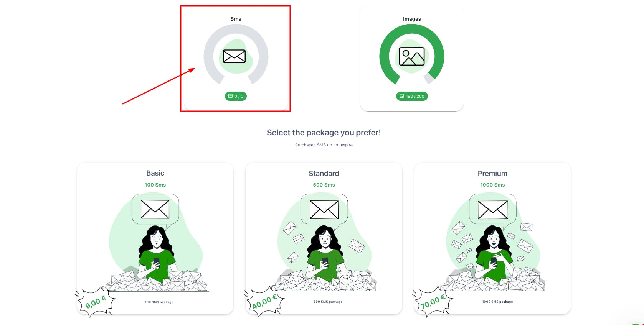Click the Images card title
644x325 pixels.
pyautogui.click(x=412, y=19)
